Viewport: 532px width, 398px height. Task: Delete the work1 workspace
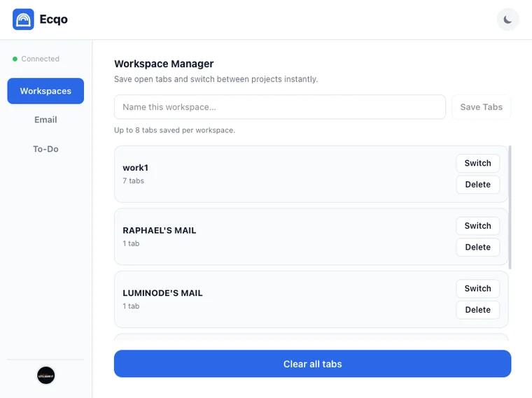pos(477,185)
